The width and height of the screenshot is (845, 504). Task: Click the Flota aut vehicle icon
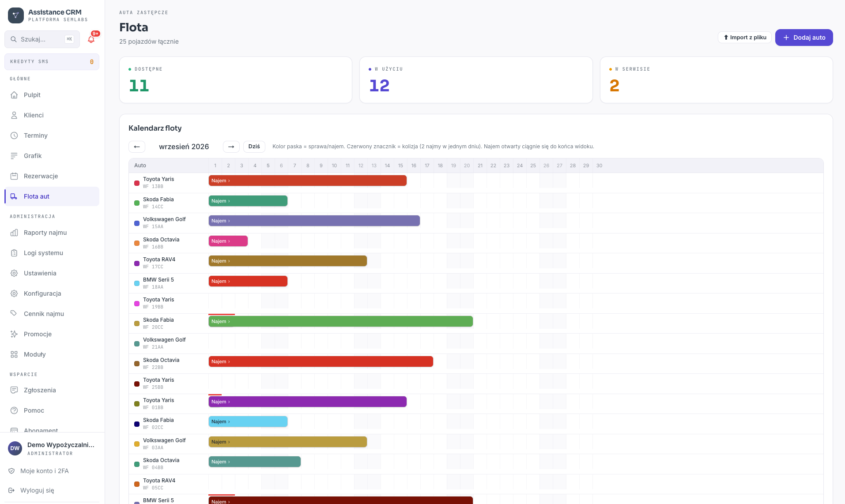point(14,196)
